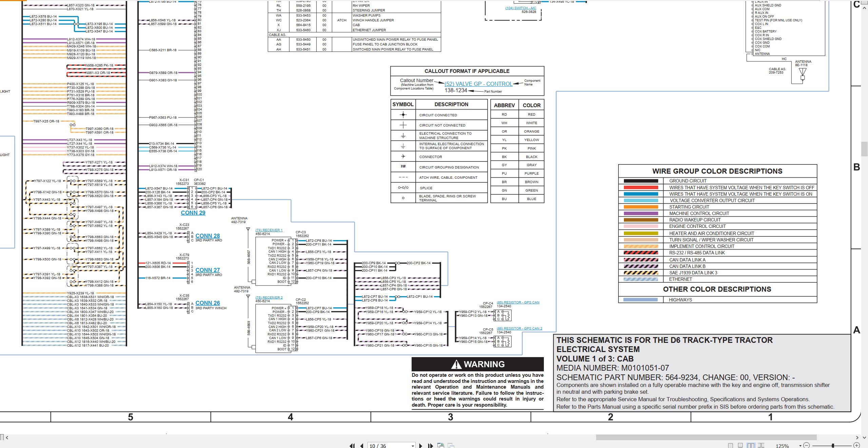Switch to single page view layout

tap(730, 446)
